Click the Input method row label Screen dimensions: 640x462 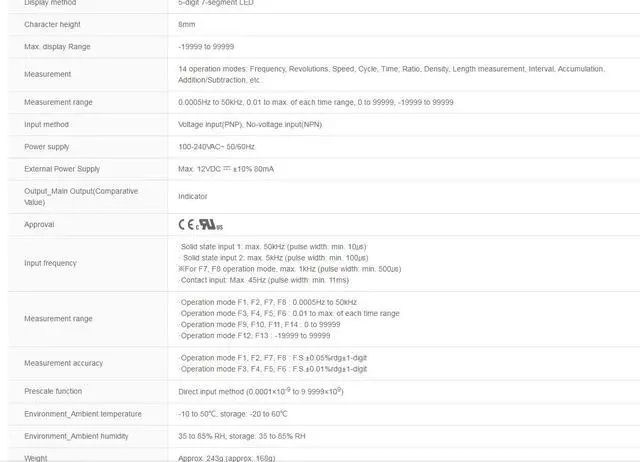point(46,124)
